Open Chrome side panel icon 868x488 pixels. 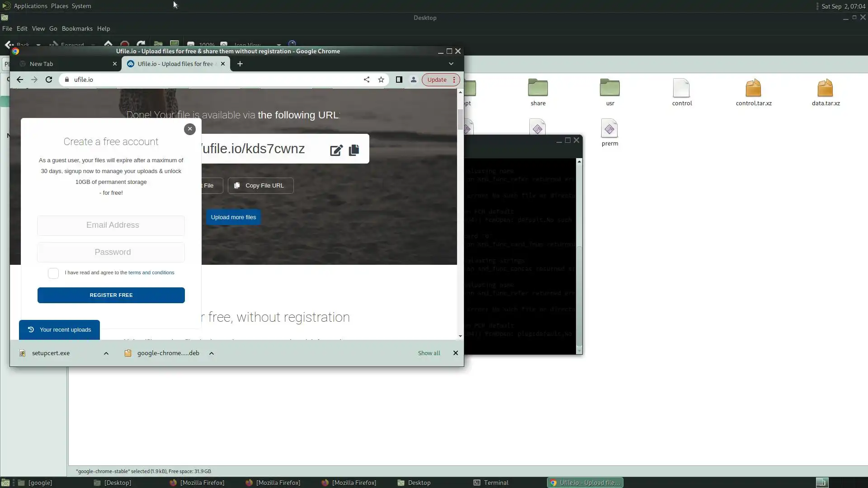tap(399, 80)
